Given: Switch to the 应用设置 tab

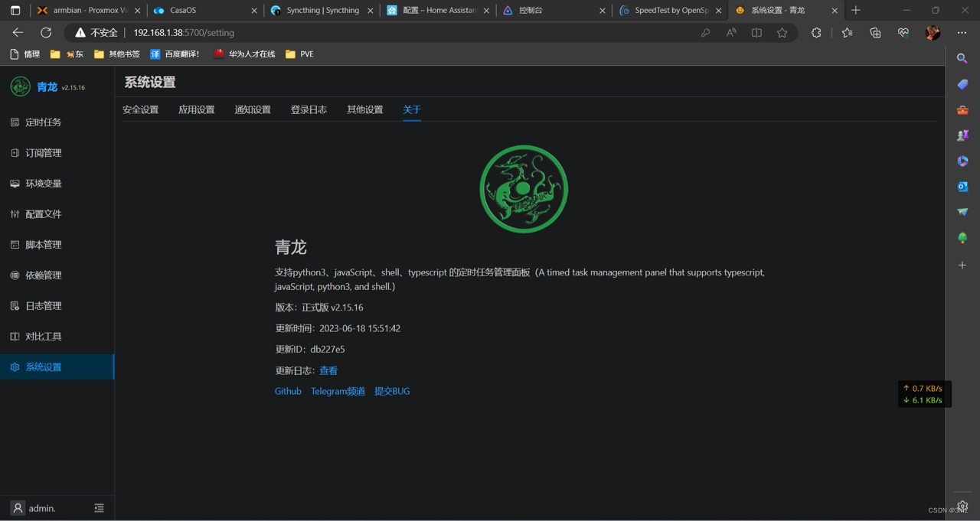Looking at the screenshot, I should [x=197, y=109].
